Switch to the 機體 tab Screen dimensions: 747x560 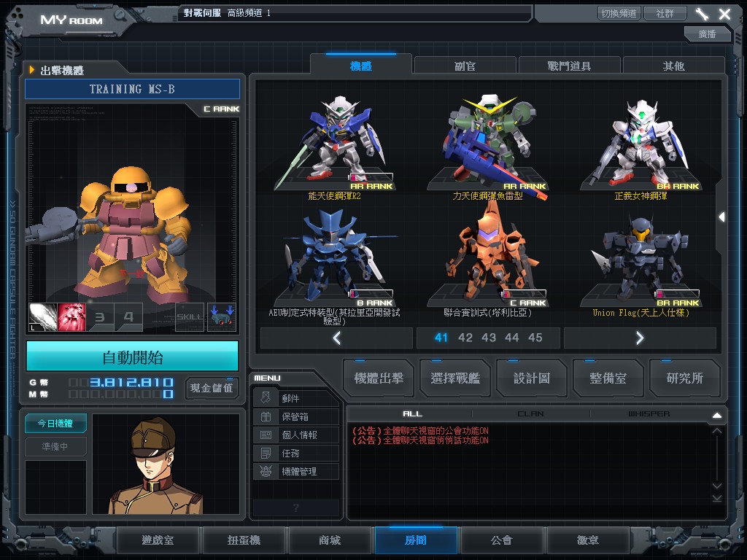[x=361, y=66]
